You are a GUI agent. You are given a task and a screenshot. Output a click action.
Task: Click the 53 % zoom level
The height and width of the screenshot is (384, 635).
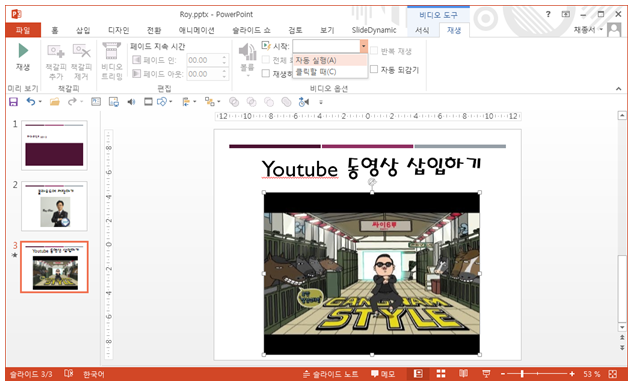click(592, 373)
